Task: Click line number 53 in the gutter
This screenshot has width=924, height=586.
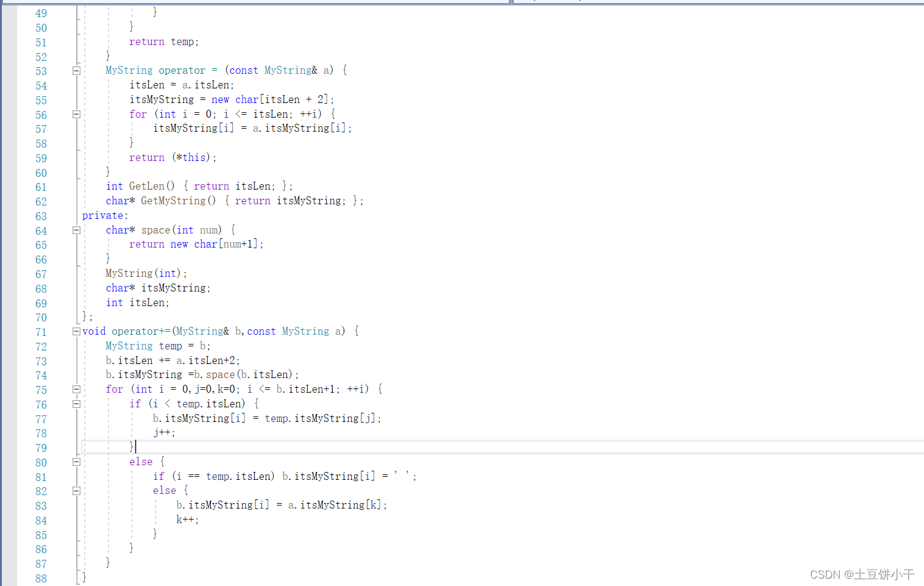Action: tap(41, 71)
